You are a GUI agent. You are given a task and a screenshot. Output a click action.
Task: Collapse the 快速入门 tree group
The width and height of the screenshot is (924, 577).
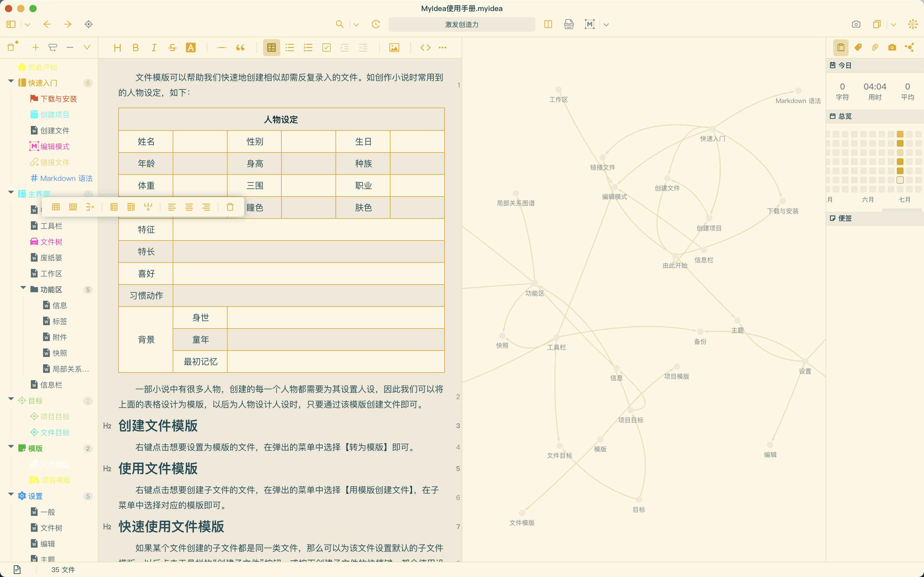point(11,81)
